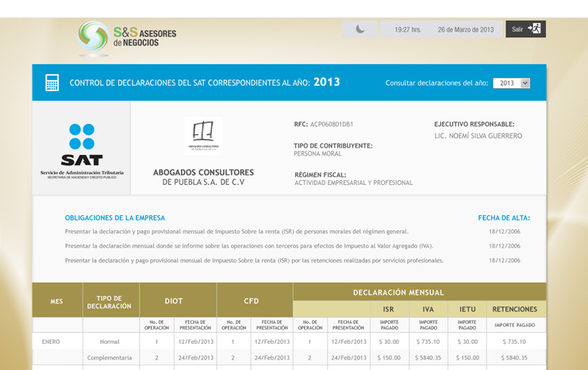
Task: Click the MES column header
Action: (x=56, y=302)
